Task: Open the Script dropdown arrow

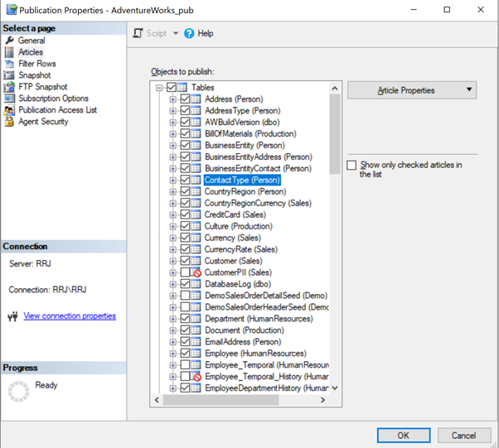Action: [176, 33]
